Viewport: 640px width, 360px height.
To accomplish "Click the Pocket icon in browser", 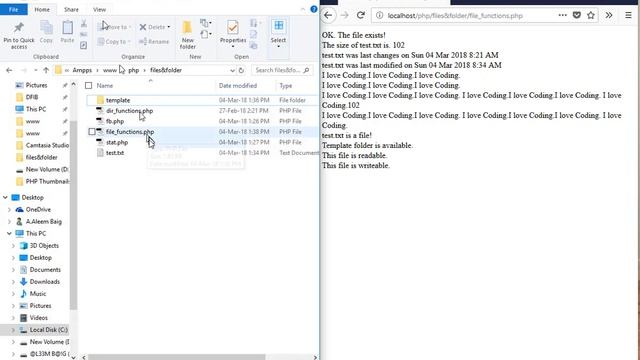I will (x=576, y=16).
